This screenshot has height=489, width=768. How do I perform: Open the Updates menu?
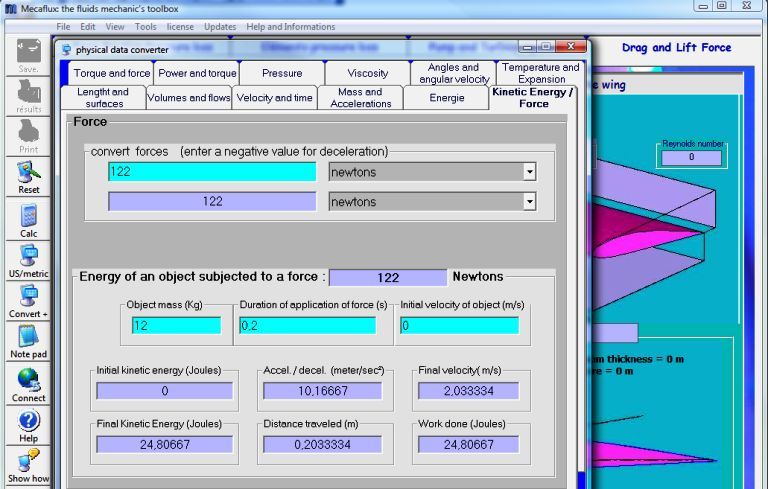pos(220,26)
